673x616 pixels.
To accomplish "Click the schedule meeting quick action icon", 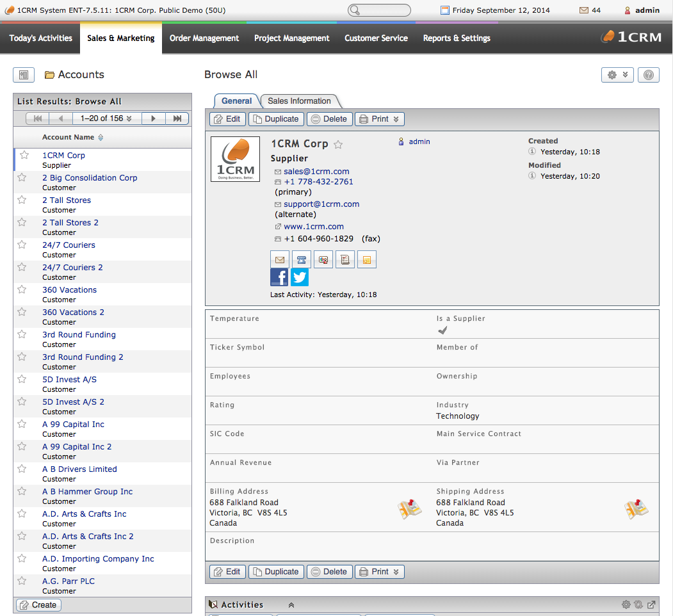I will [x=323, y=260].
